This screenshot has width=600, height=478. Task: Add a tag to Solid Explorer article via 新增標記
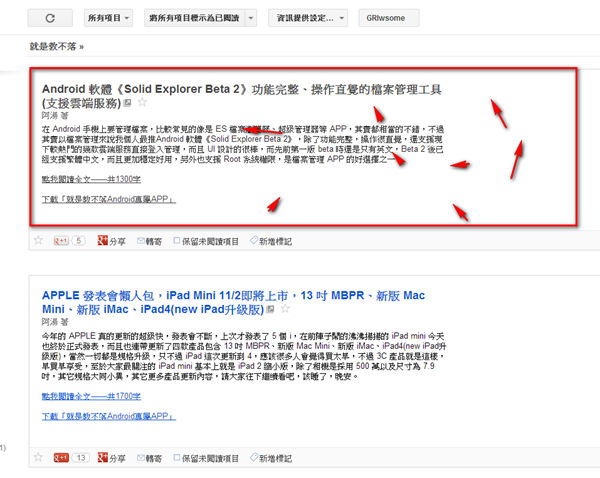click(x=271, y=241)
